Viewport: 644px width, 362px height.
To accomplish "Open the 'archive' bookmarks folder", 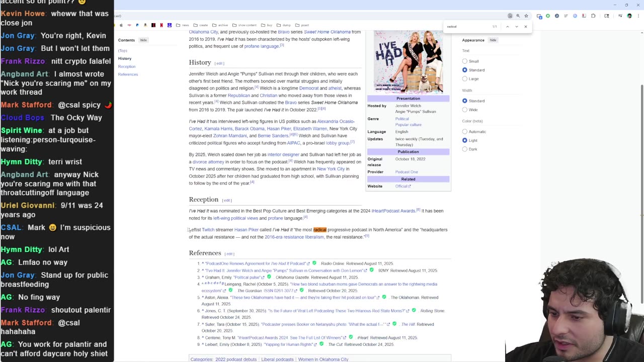I will click(220, 25).
